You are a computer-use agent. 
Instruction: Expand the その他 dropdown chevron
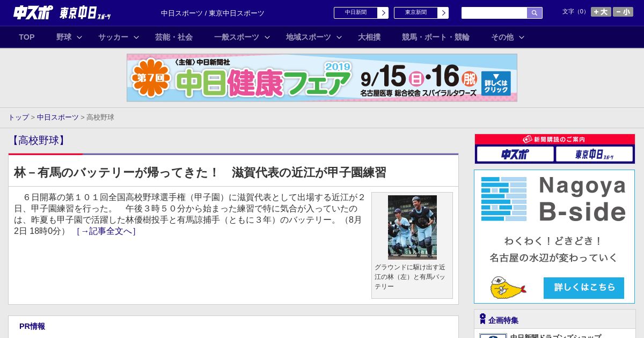(x=522, y=37)
